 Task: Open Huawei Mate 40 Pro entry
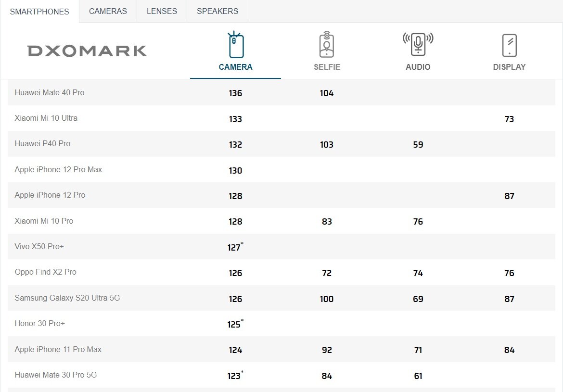[50, 93]
